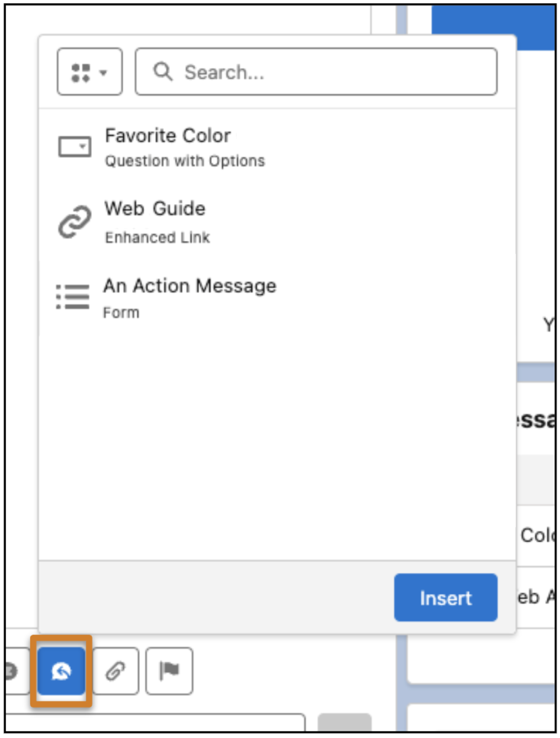Choose An Action Message form entry
Screen dimensions: 560x738
pos(190,286)
